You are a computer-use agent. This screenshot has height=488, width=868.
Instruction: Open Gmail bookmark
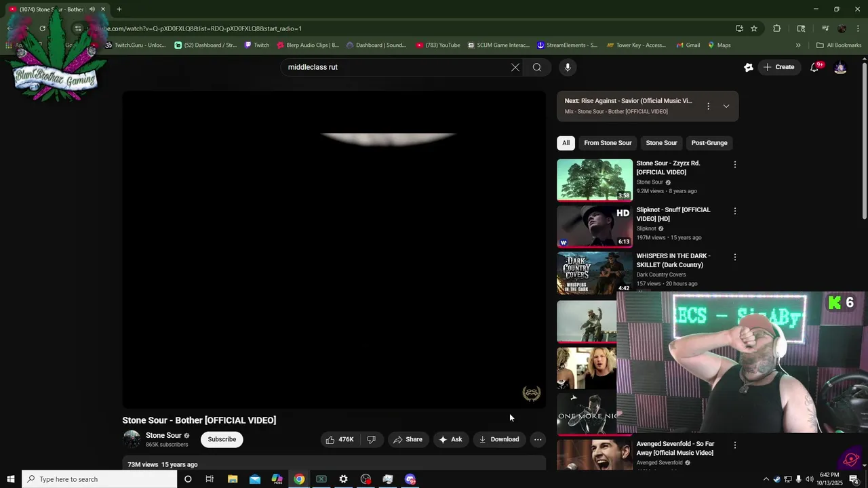688,45
